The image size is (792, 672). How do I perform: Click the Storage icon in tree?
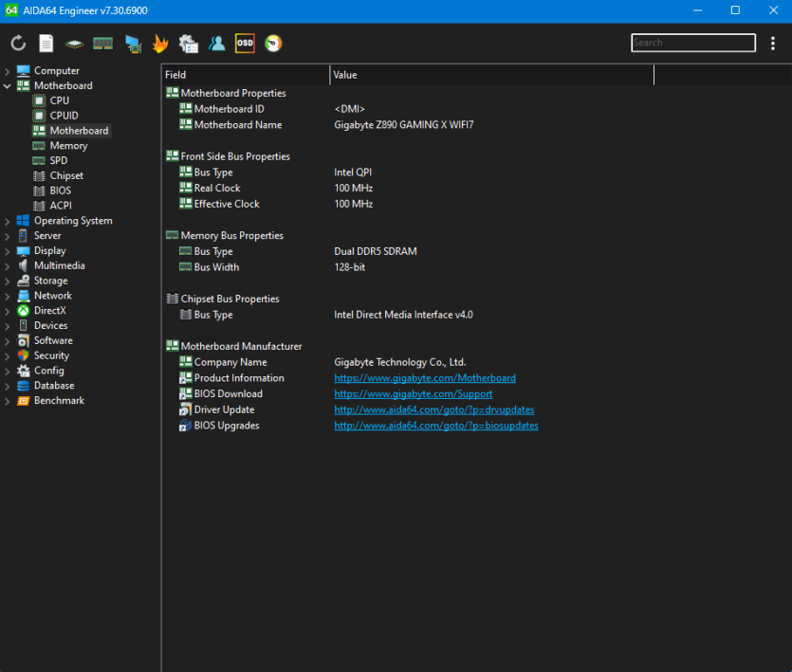click(23, 281)
